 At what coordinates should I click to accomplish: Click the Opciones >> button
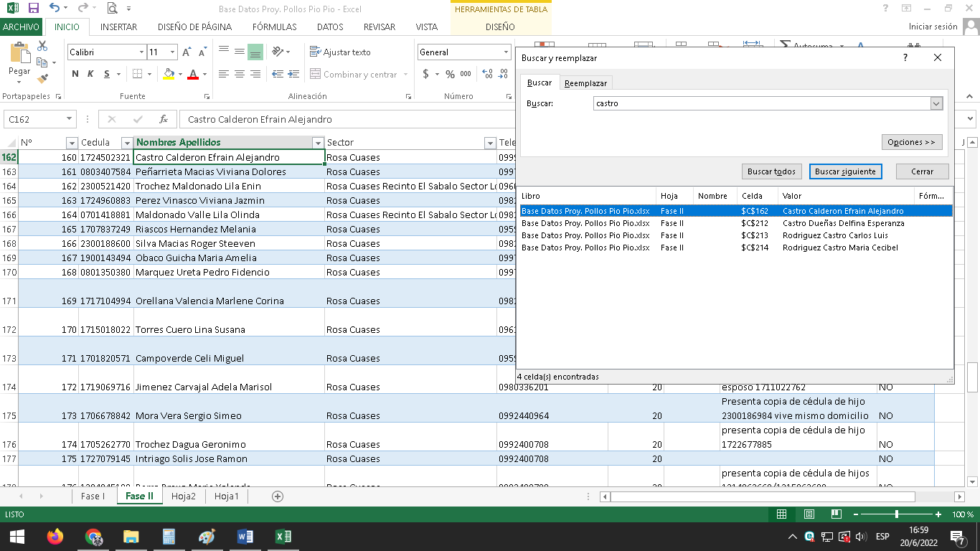911,142
